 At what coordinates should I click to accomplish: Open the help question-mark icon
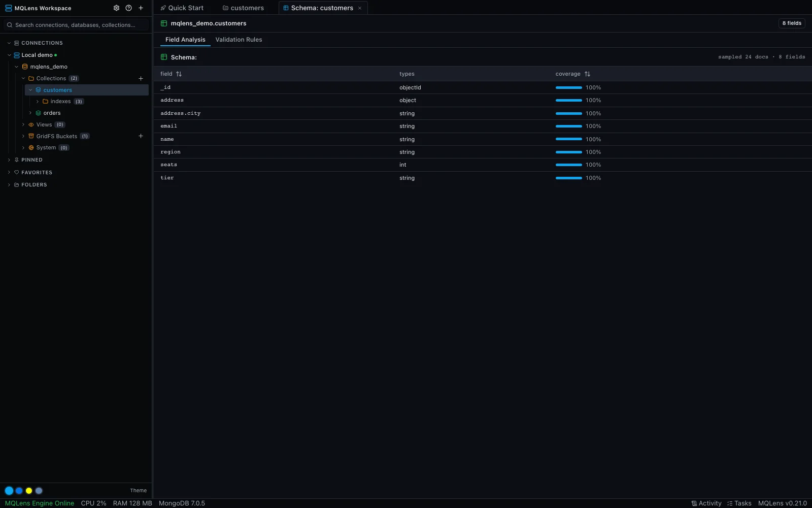pos(128,8)
